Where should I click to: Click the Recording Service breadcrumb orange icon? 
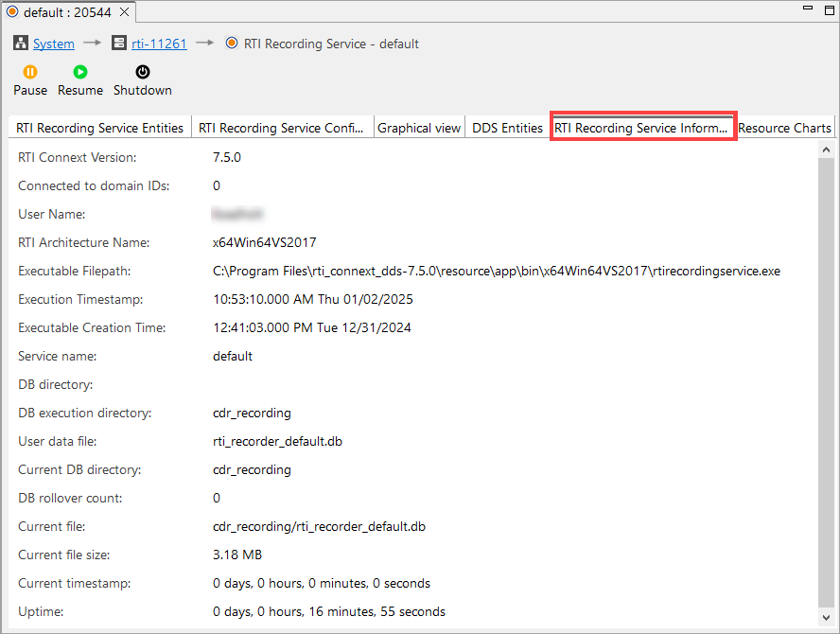232,43
